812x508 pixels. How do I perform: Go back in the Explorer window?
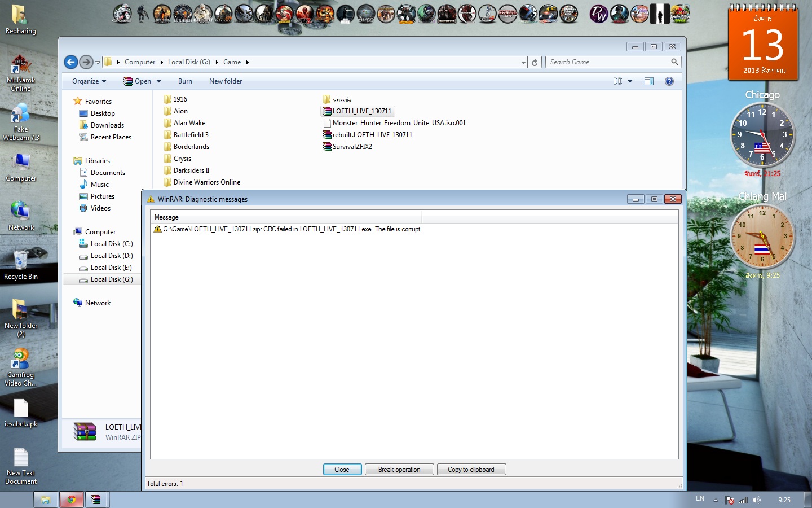[x=71, y=62]
